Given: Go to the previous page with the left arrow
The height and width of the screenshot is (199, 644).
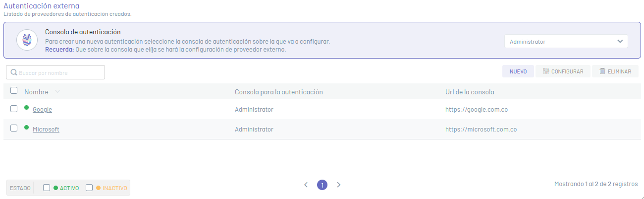Looking at the screenshot, I should click(306, 185).
